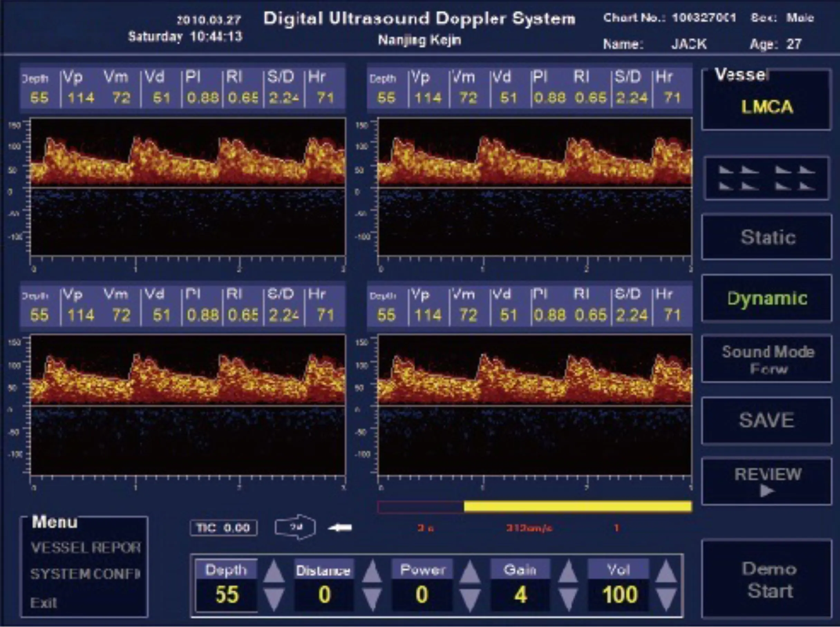Click the 2M probe arrow icon

(295, 527)
